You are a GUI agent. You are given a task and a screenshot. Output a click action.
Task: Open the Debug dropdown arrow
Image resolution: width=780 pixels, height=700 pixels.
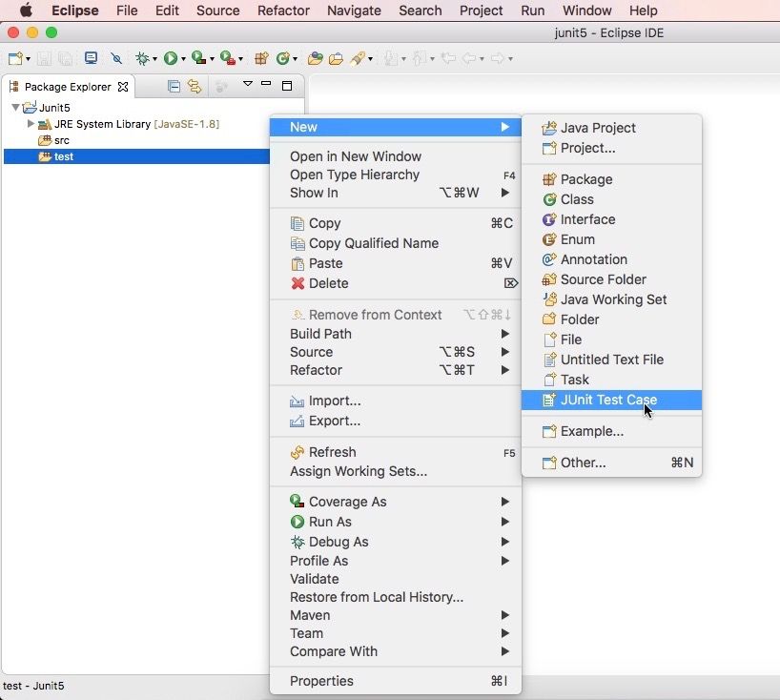tap(154, 59)
